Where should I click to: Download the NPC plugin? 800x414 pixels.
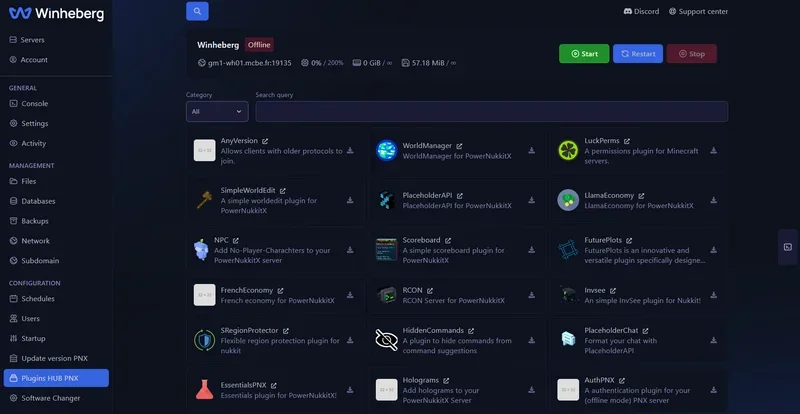(x=350, y=250)
